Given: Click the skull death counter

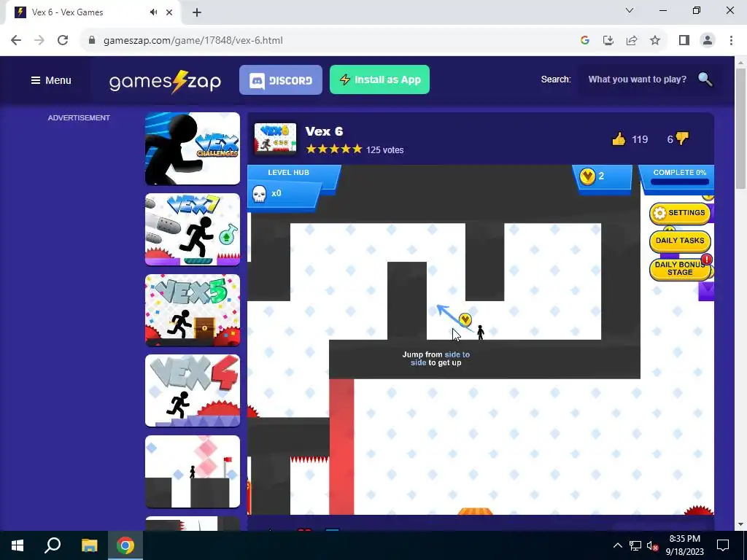Looking at the screenshot, I should click(283, 194).
